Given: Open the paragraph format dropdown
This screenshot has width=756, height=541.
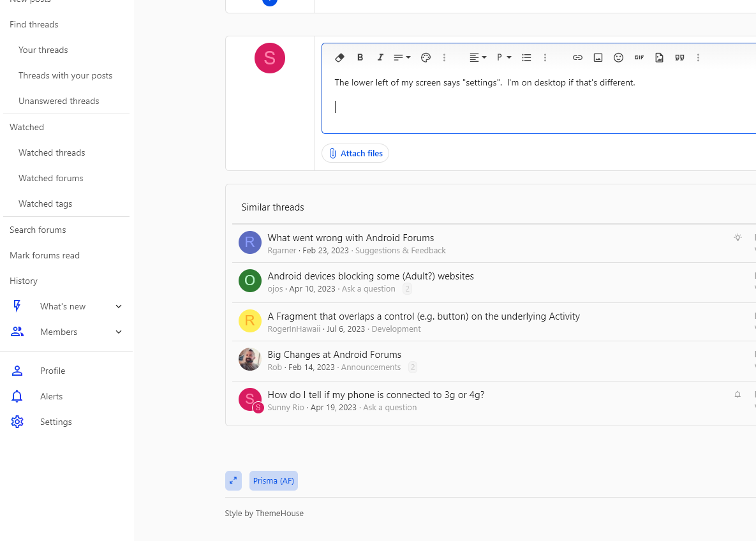Looking at the screenshot, I should tap(504, 57).
